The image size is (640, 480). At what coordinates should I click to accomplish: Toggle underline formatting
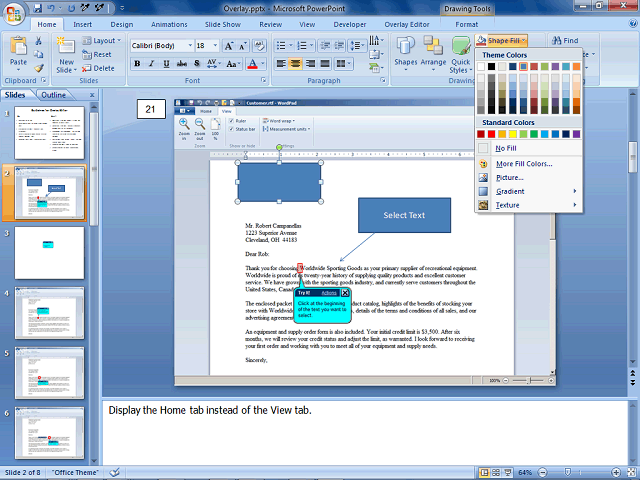pos(167,64)
